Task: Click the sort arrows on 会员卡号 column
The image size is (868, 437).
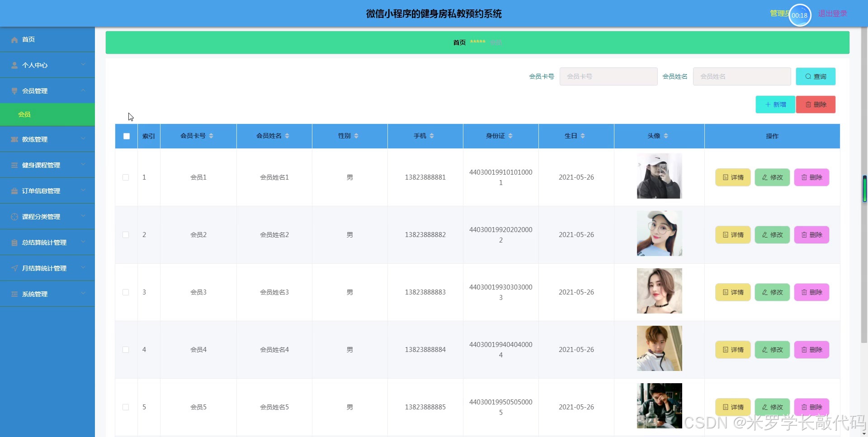Action: pyautogui.click(x=211, y=136)
